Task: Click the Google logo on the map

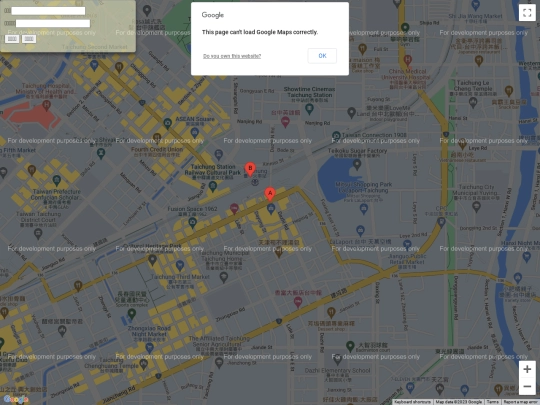Action: pyautogui.click(x=15, y=399)
